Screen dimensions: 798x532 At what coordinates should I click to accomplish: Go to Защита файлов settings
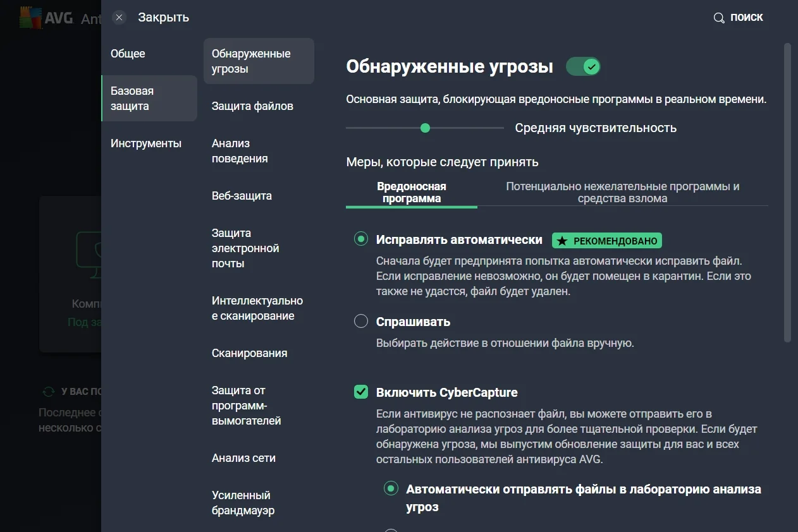point(252,106)
